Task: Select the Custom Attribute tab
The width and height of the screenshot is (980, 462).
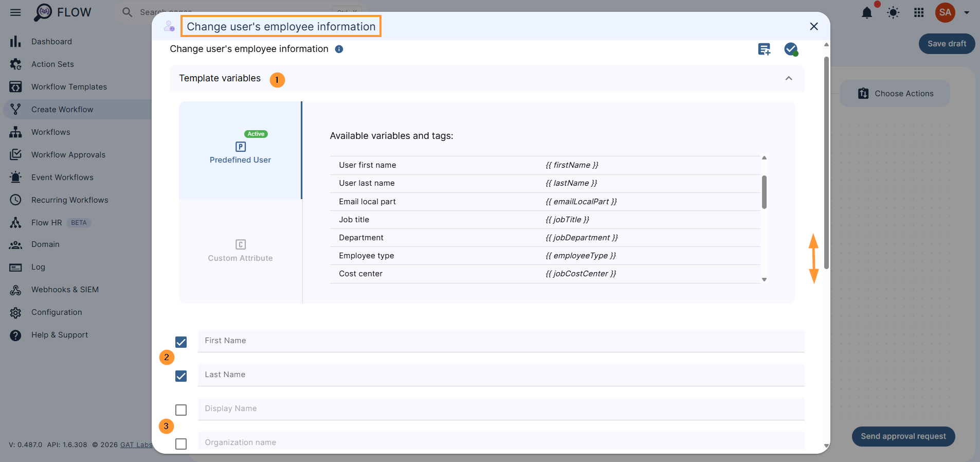Action: point(240,251)
